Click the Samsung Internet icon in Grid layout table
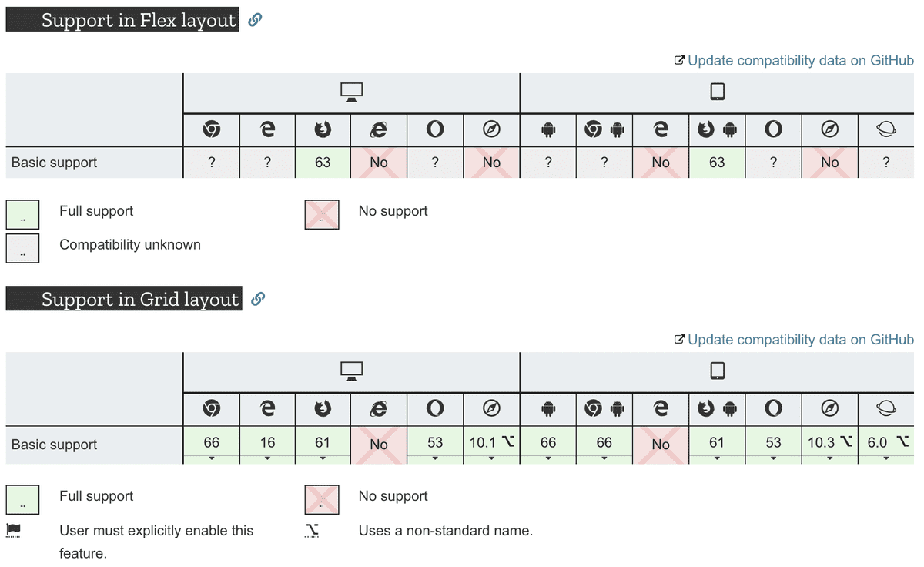The image size is (924, 567). 886,409
